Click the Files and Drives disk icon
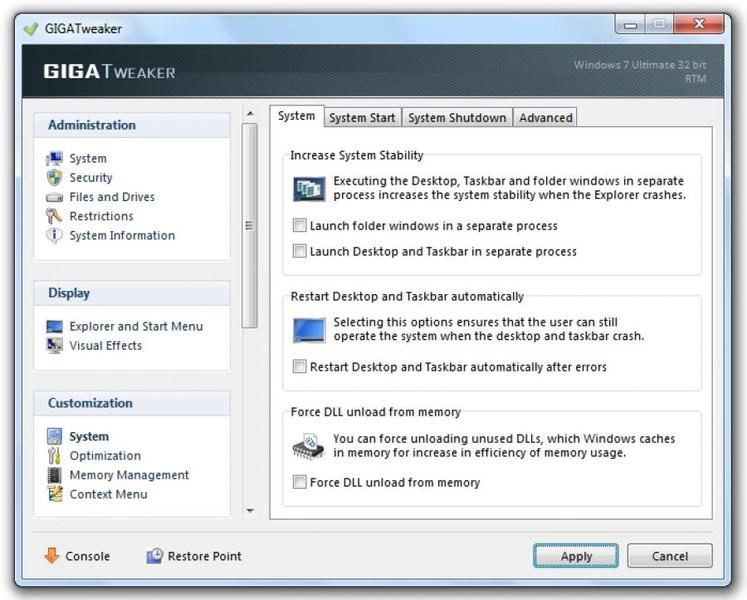This screenshot has width=747, height=600. pos(54,197)
